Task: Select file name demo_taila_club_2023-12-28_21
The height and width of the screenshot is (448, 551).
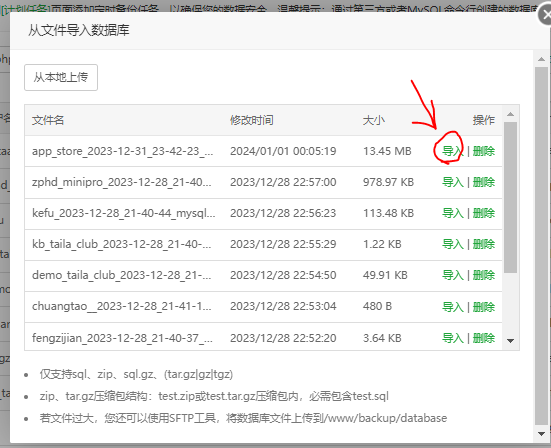Action: (122, 275)
